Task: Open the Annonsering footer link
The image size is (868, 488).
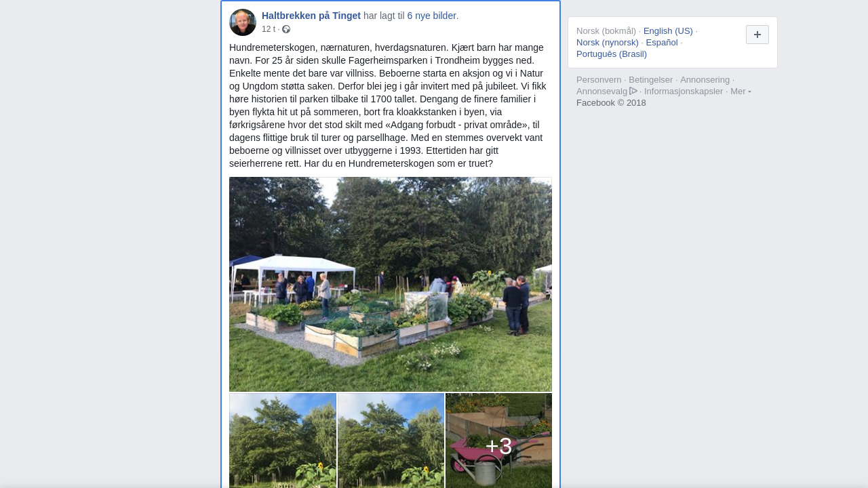Action: 705,79
